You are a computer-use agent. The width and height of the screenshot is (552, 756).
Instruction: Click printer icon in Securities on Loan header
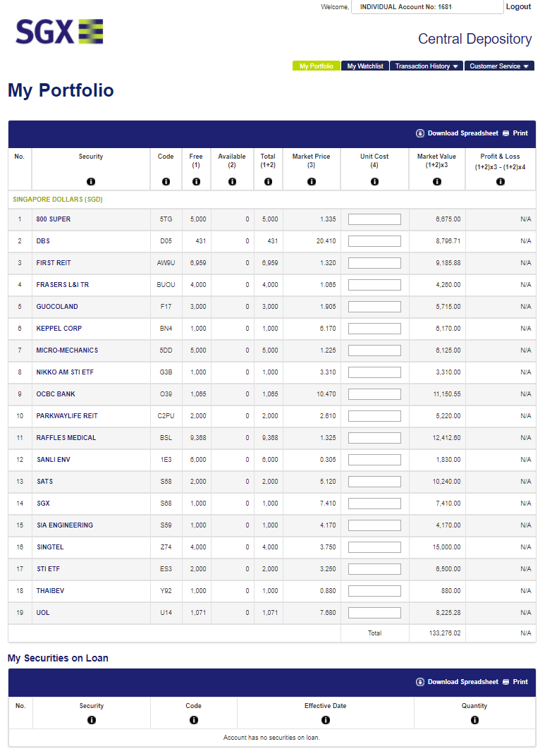point(505,682)
